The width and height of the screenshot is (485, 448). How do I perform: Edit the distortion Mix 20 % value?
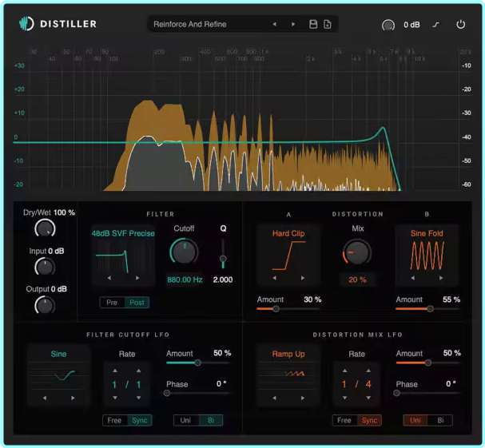pyautogui.click(x=358, y=280)
